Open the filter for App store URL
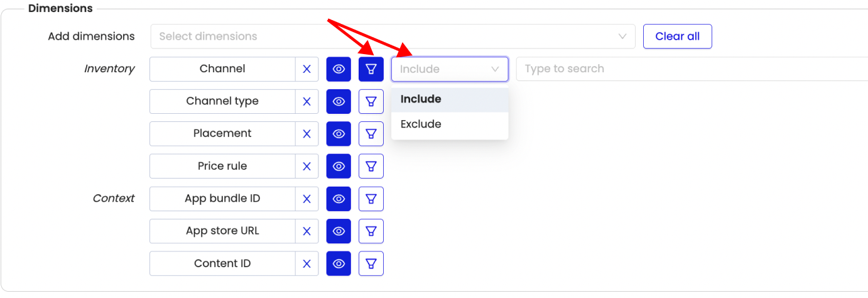The height and width of the screenshot is (298, 868). (x=371, y=231)
